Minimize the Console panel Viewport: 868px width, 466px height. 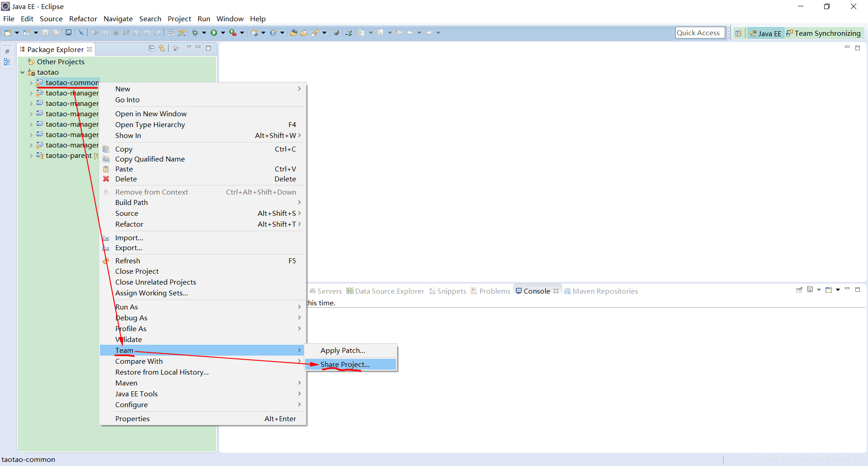[847, 289]
